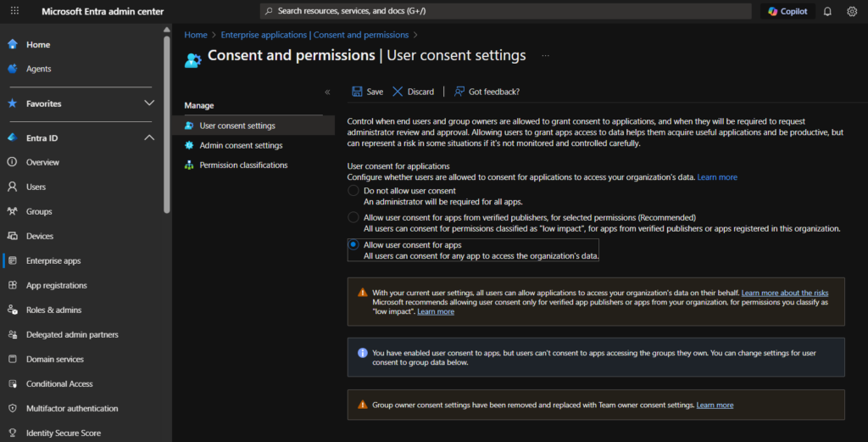The image size is (868, 442).
Task: Click the left sidebar vertical scrollbar
Action: (x=167, y=124)
